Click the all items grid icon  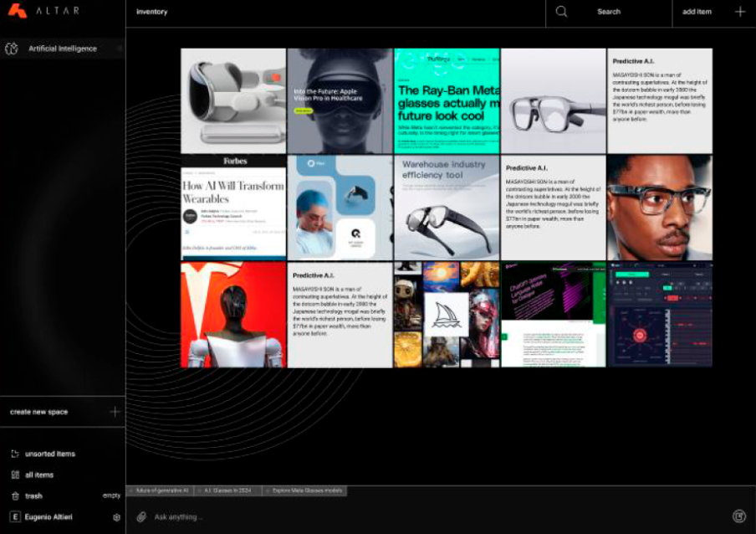pos(15,475)
